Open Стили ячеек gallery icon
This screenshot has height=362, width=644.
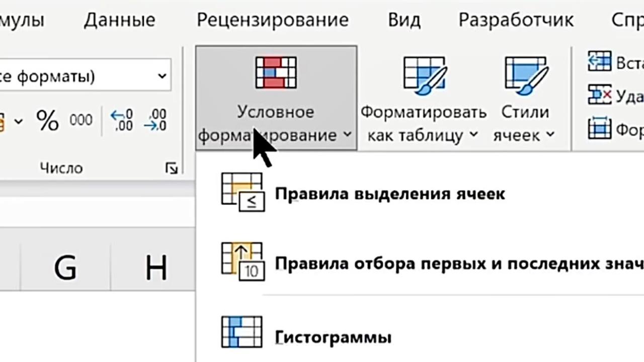click(x=525, y=74)
